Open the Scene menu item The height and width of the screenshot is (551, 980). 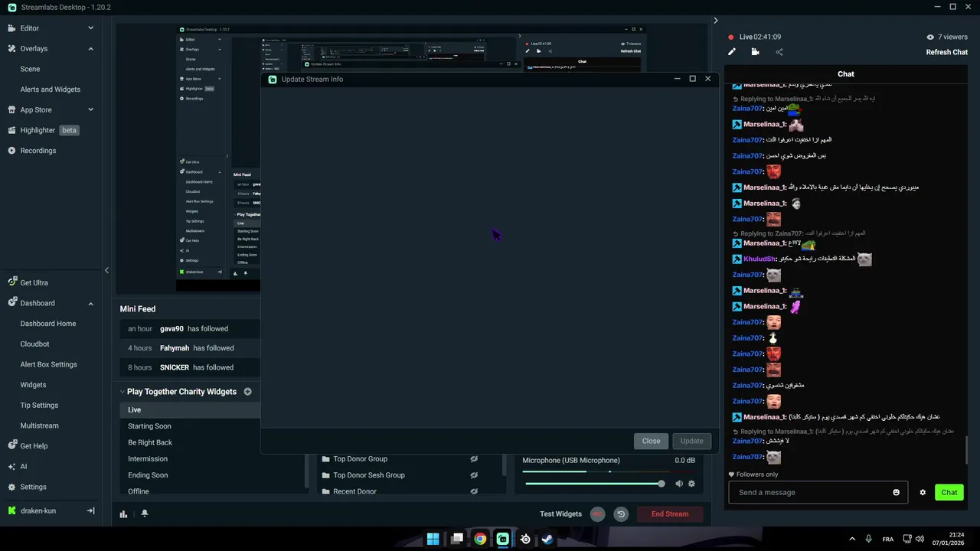click(30, 69)
